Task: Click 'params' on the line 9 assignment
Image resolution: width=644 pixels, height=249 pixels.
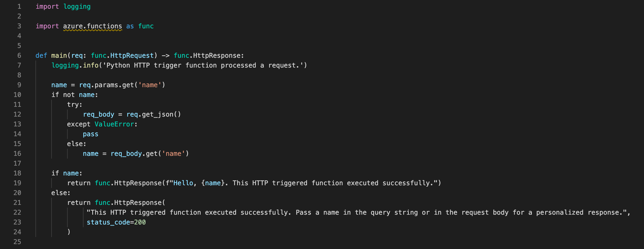Action: (x=106, y=85)
